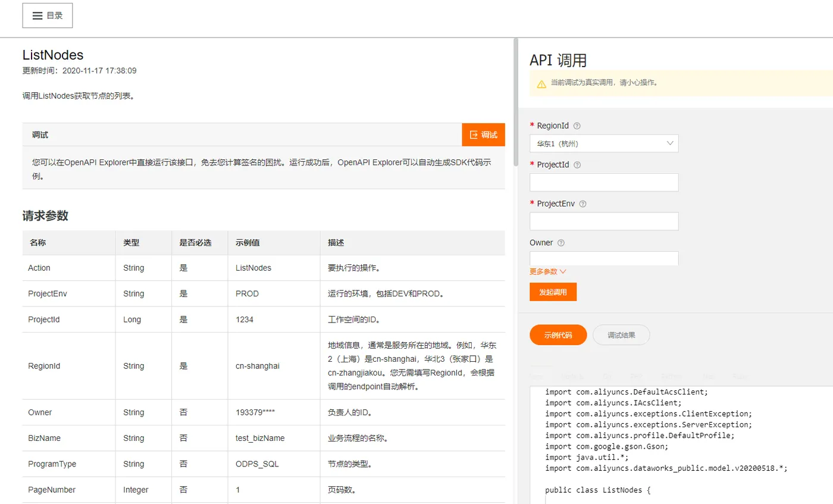Click the help icon next to RegionId
This screenshot has height=504, width=833.
pyautogui.click(x=577, y=126)
